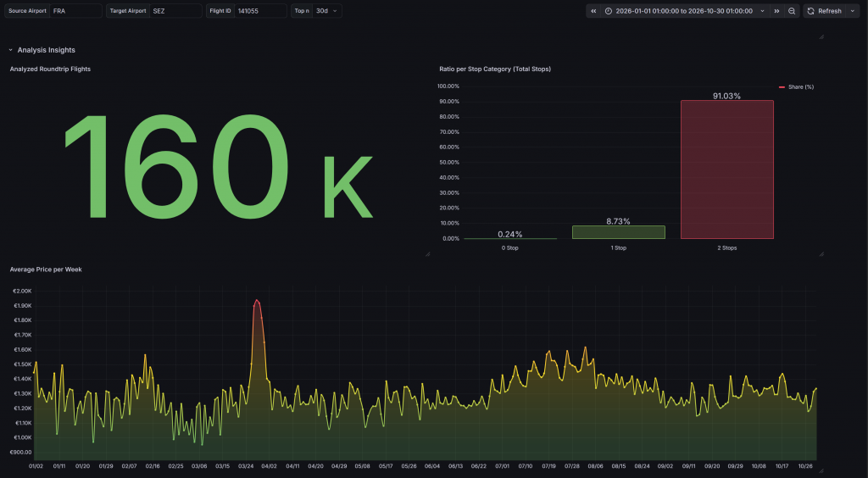Shift time range forward with double-right arrows
Viewport: 868px width, 478px height.
click(776, 11)
